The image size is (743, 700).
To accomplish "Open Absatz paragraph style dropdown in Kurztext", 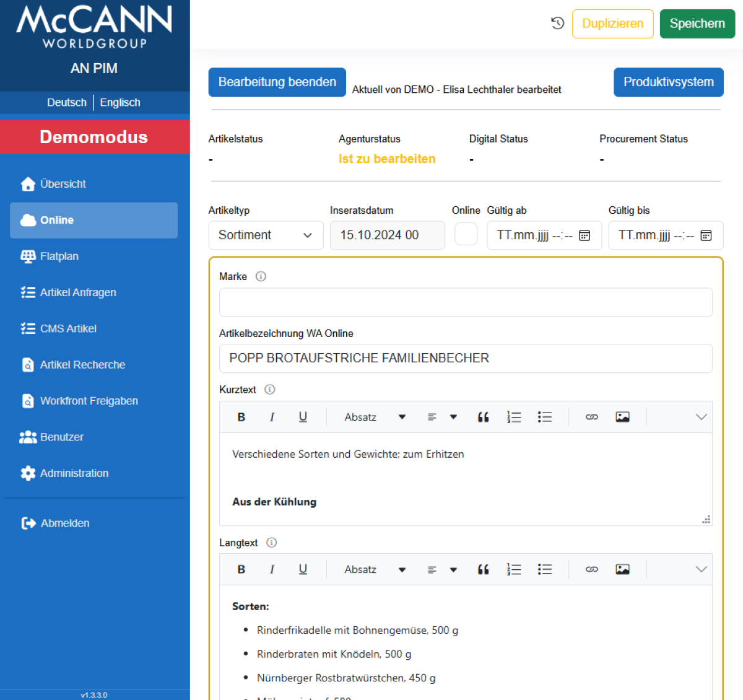I will point(375,417).
